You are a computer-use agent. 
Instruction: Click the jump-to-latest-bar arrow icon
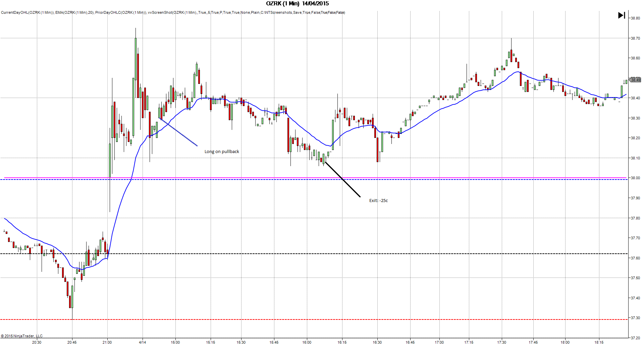click(622, 15)
